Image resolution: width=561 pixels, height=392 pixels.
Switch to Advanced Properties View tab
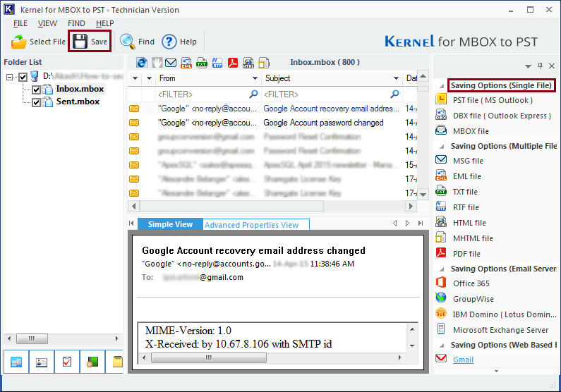click(256, 225)
